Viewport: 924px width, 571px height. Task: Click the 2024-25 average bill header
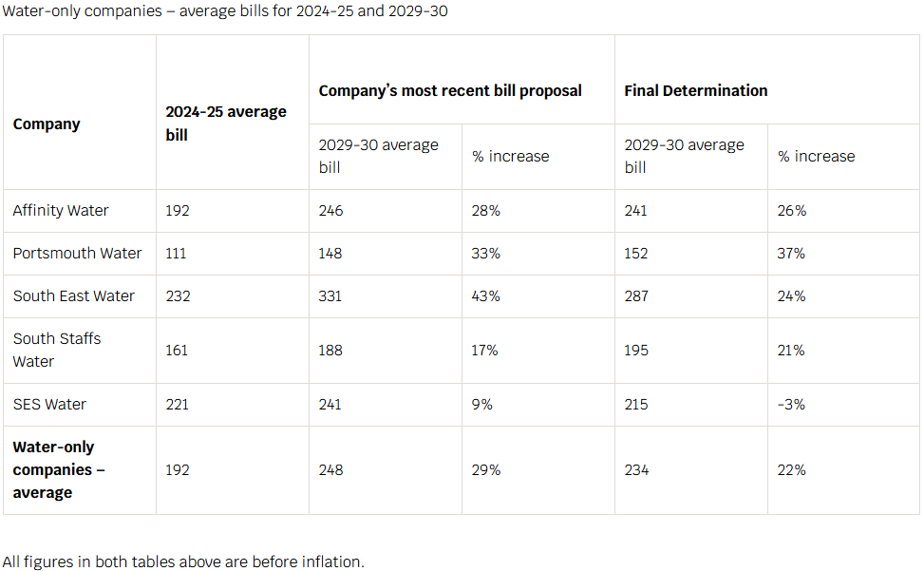226,124
